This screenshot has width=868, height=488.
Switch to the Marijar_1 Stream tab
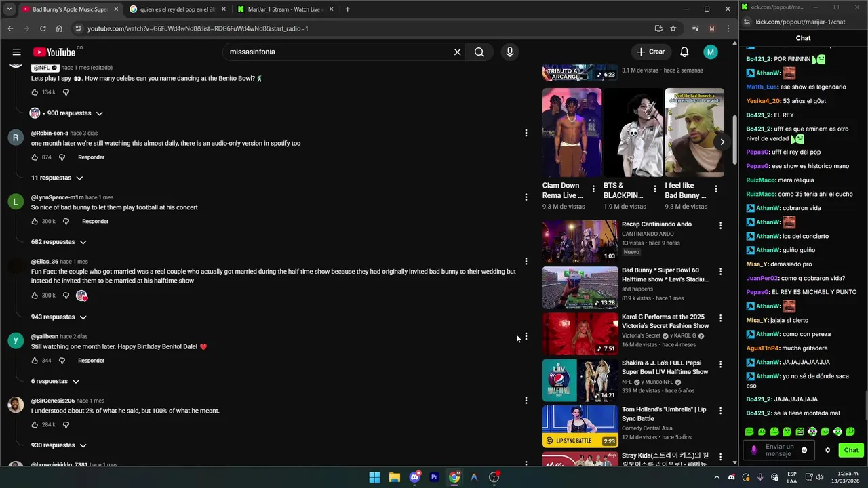pos(285,9)
